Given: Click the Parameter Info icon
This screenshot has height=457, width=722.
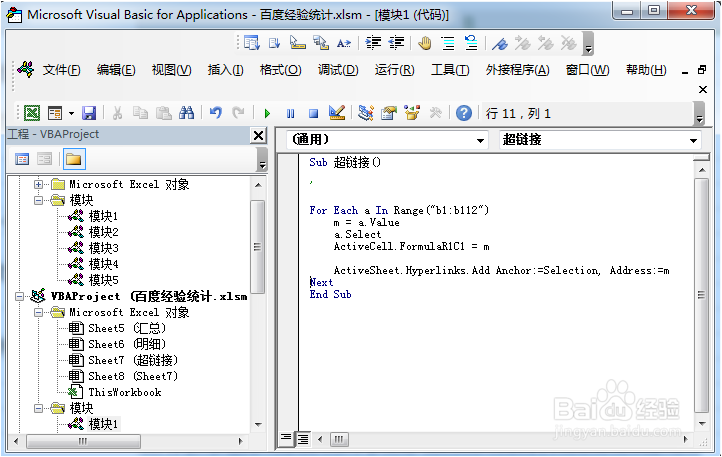Looking at the screenshot, I should click(321, 43).
